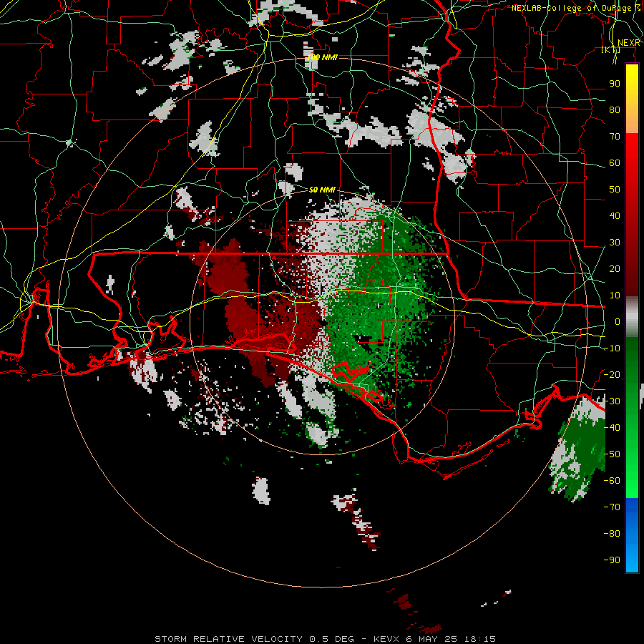Click the "90" value on the velocity scale
The height and width of the screenshot is (644, 644).
tap(615, 84)
